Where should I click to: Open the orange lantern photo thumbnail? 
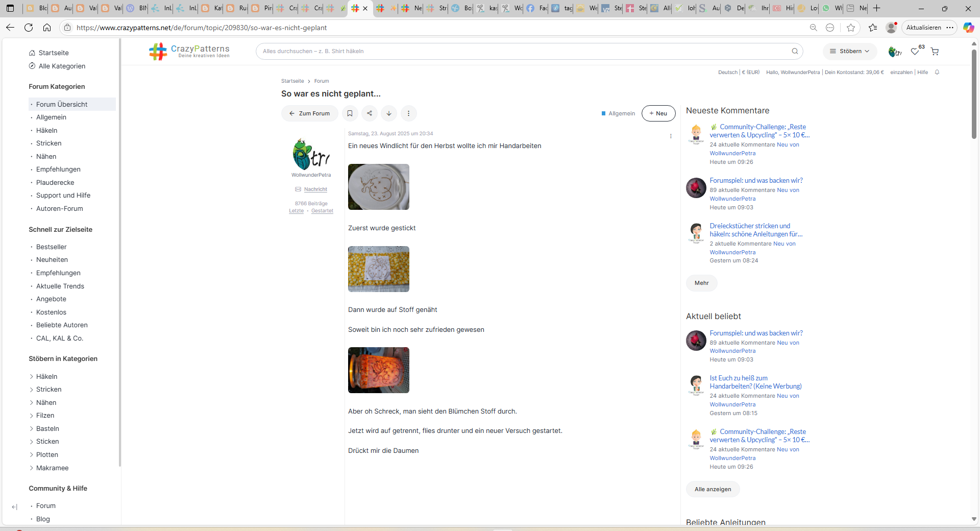coord(378,370)
